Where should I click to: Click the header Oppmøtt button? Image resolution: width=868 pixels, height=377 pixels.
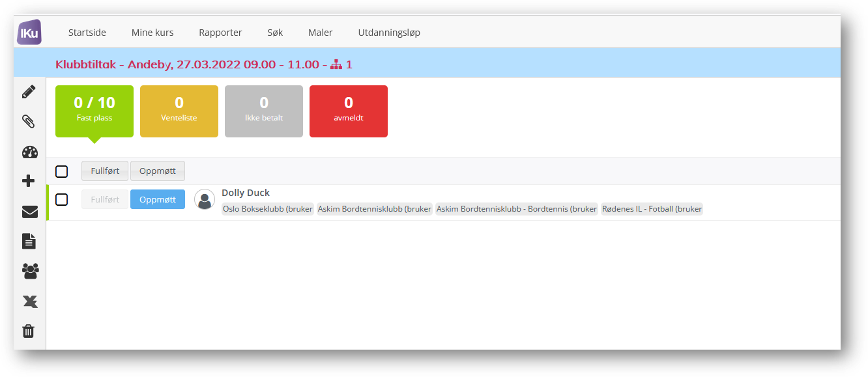click(158, 171)
